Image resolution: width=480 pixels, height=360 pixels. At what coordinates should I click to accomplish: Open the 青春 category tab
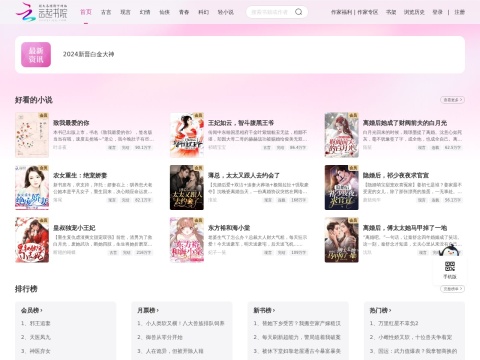pos(184,12)
